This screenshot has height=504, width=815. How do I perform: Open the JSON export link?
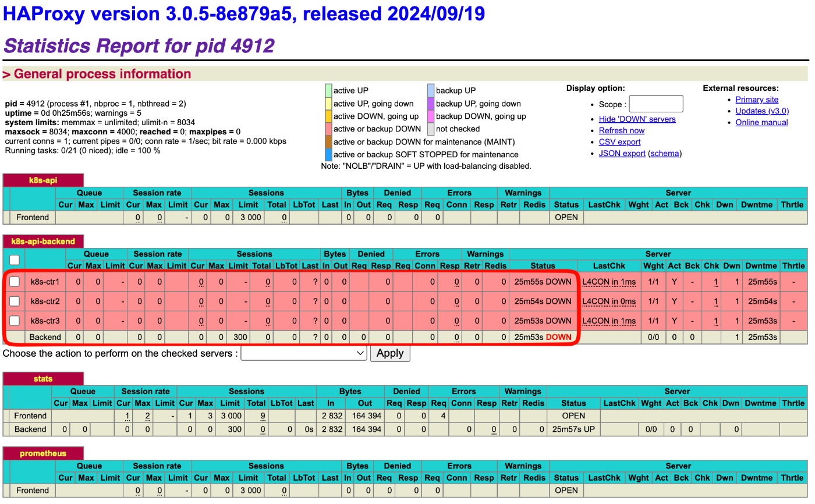(622, 154)
